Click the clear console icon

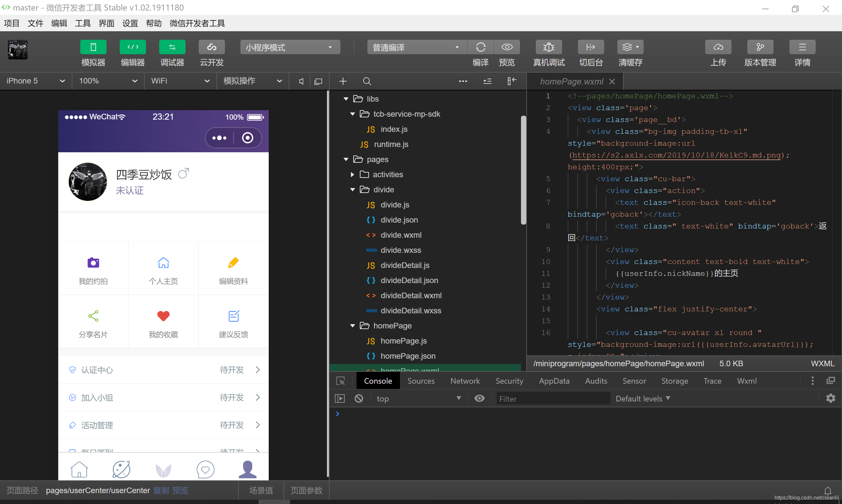pos(359,398)
